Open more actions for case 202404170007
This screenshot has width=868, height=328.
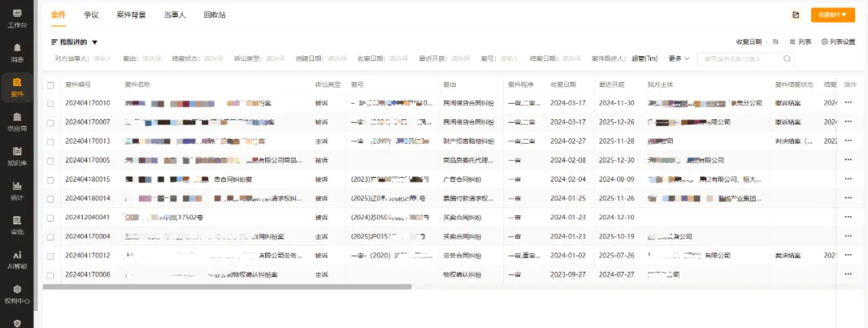848,122
